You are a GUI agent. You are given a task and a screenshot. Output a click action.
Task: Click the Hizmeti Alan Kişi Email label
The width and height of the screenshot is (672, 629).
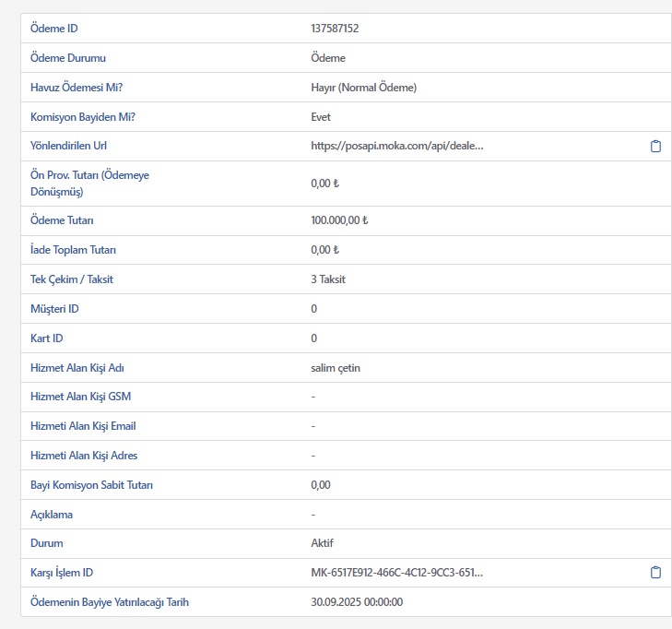83,426
